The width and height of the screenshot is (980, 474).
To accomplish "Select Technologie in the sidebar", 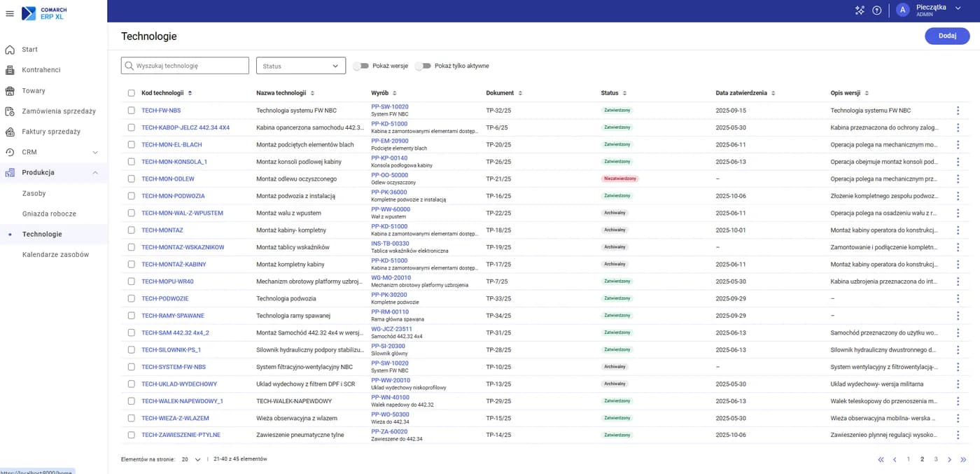I will [x=42, y=235].
